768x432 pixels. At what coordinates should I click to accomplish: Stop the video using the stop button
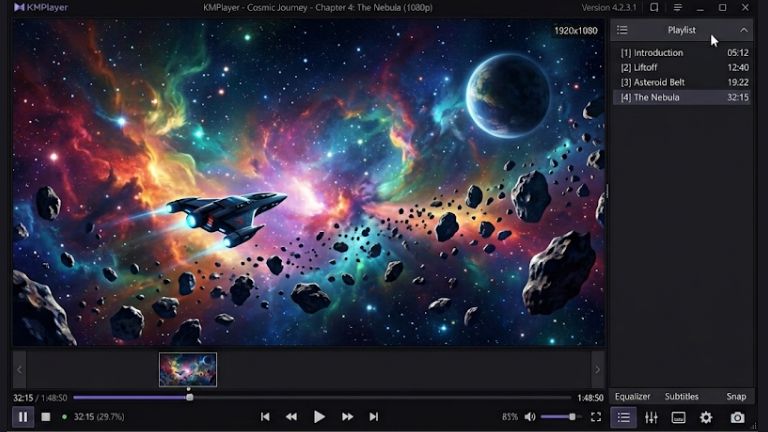[46, 417]
